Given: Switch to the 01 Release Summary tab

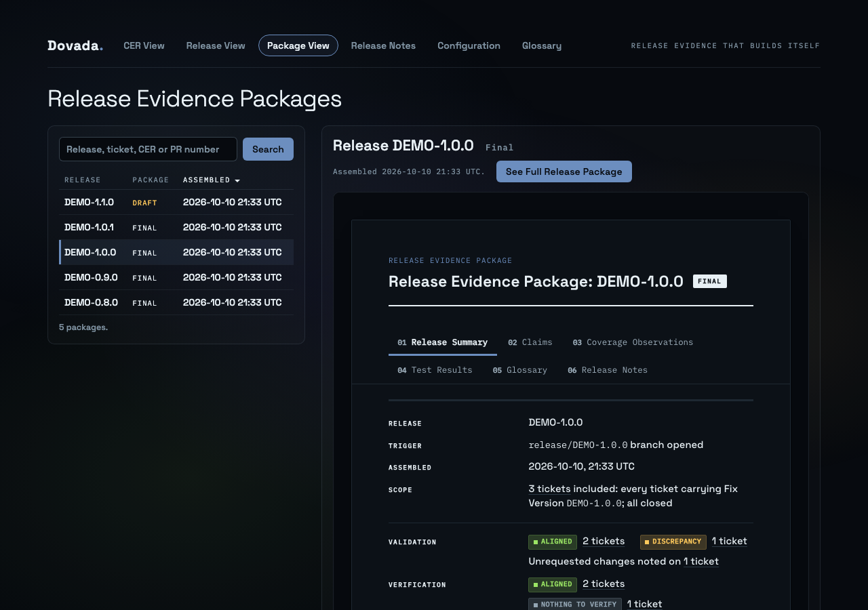Looking at the screenshot, I should 443,342.
